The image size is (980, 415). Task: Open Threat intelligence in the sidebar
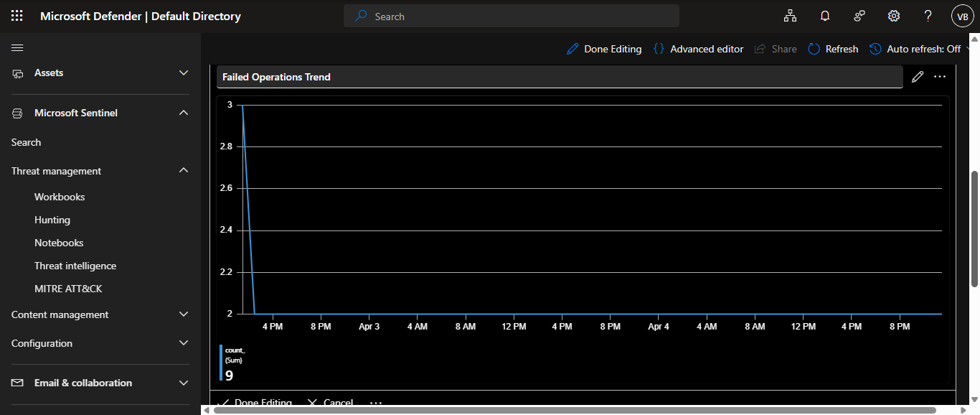click(75, 266)
